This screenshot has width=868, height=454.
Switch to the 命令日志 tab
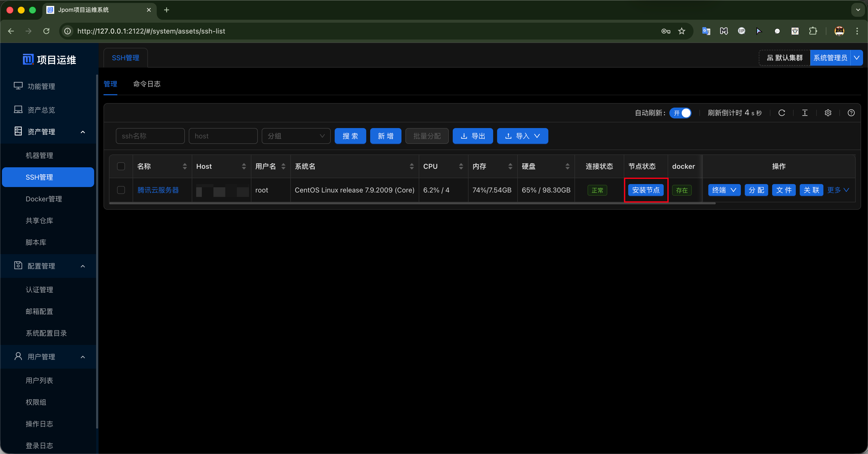point(147,84)
